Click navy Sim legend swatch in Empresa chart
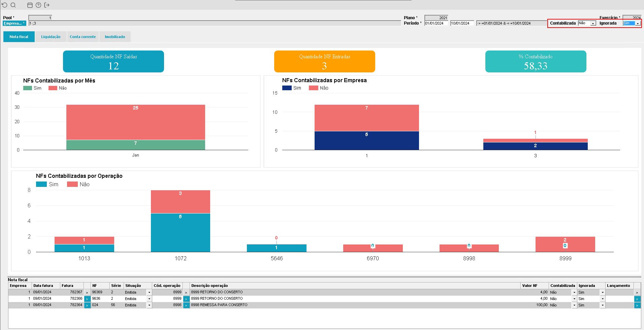Viewport: 644px width, 330px height. pyautogui.click(x=287, y=88)
